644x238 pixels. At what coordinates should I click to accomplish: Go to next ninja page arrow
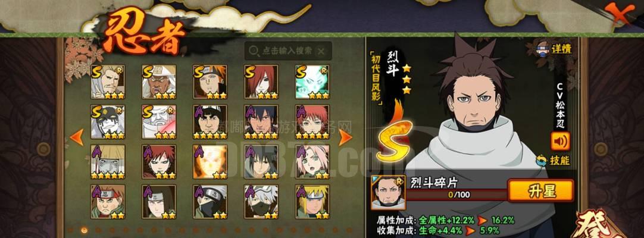tap(345, 137)
